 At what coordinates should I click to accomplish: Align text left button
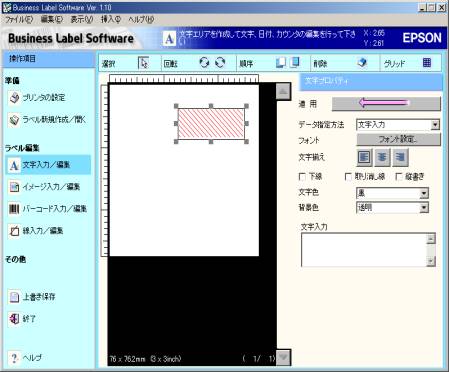(x=364, y=157)
